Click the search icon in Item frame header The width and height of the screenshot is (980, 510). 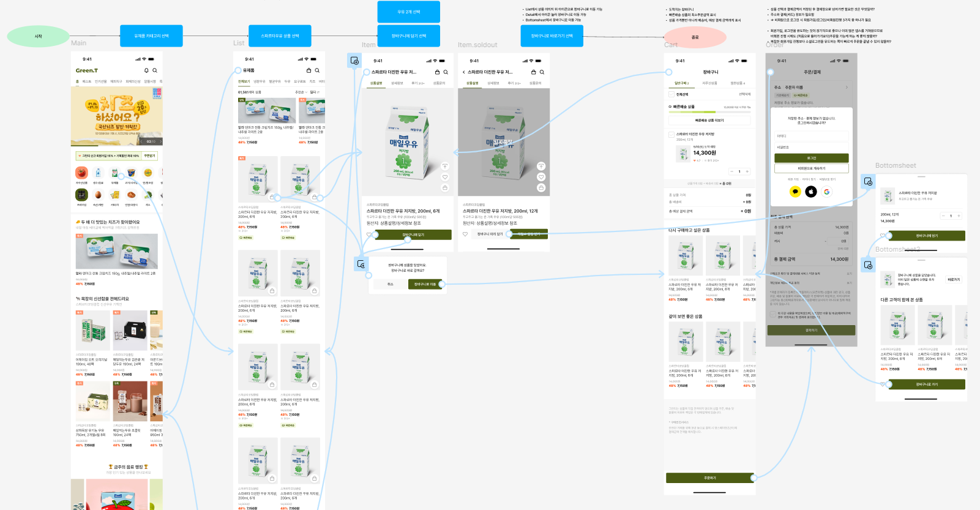pos(446,72)
